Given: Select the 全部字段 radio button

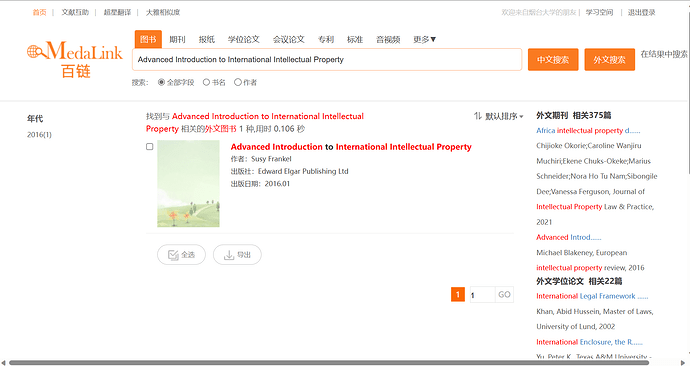Looking at the screenshot, I should click(161, 82).
